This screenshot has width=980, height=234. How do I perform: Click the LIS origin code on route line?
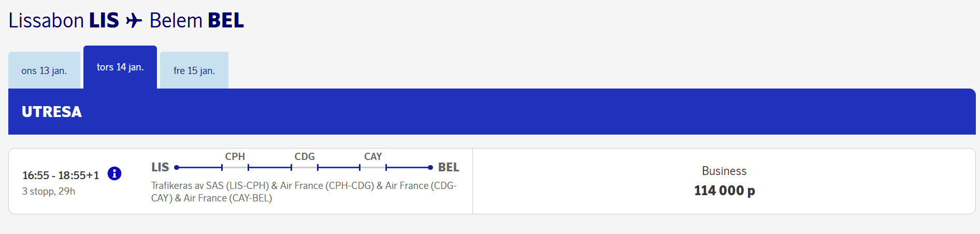click(x=160, y=167)
